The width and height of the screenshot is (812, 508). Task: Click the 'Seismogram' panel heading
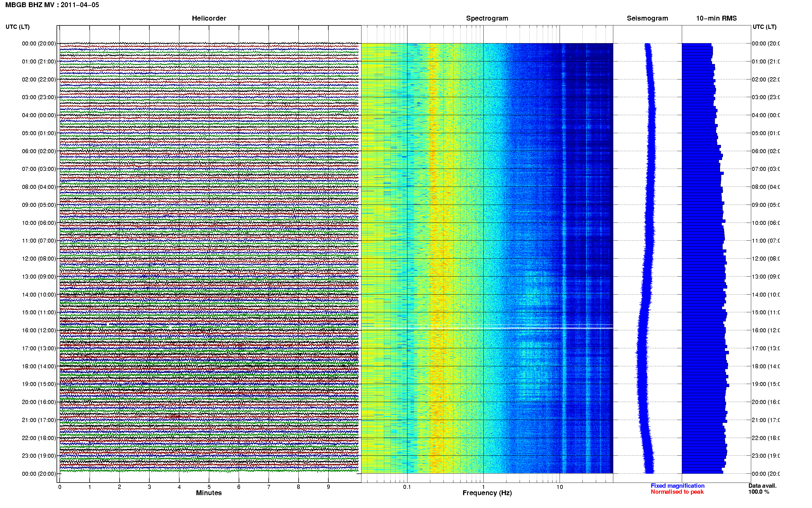(x=647, y=19)
